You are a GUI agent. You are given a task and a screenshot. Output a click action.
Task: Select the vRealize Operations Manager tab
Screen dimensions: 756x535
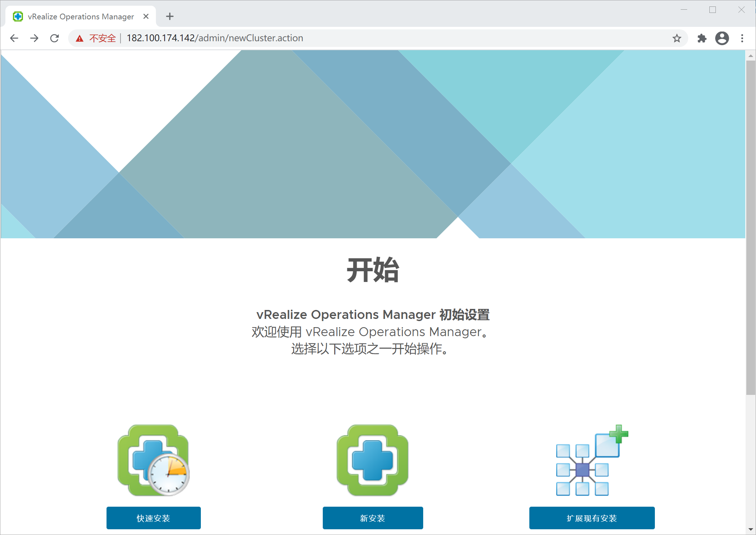81,16
